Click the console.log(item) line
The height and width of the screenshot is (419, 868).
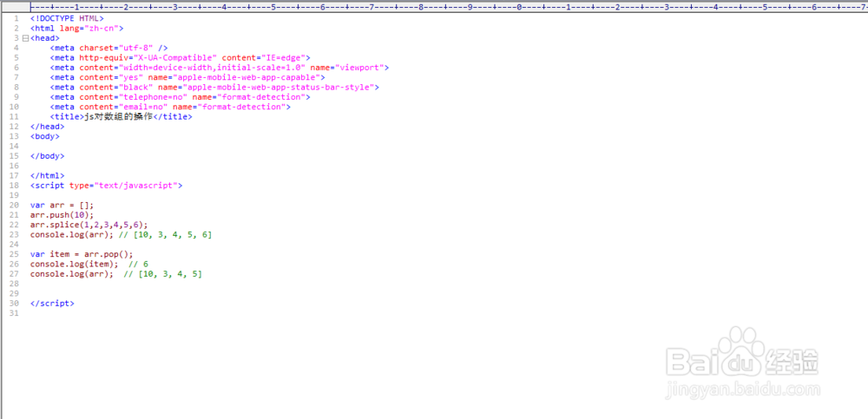89,264
